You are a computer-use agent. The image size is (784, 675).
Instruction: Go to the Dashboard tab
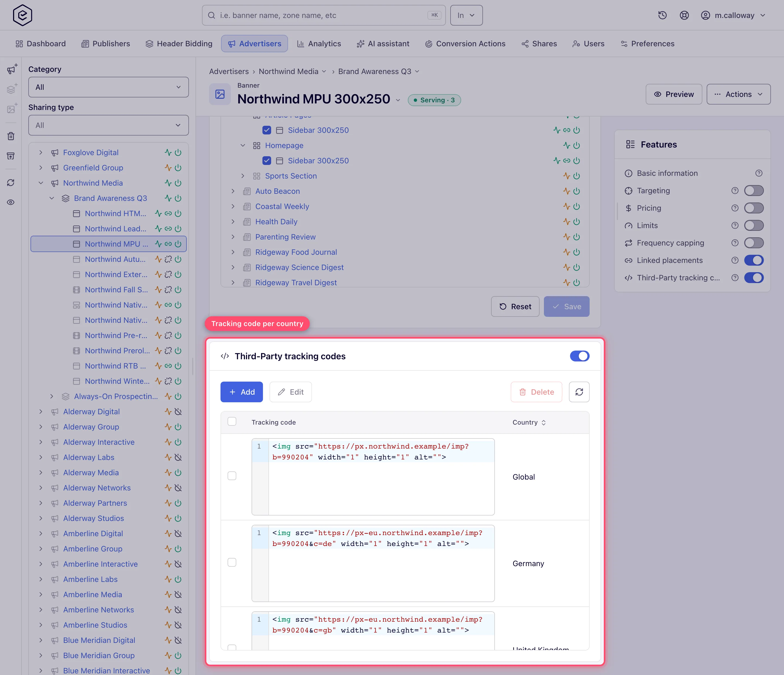tap(41, 44)
